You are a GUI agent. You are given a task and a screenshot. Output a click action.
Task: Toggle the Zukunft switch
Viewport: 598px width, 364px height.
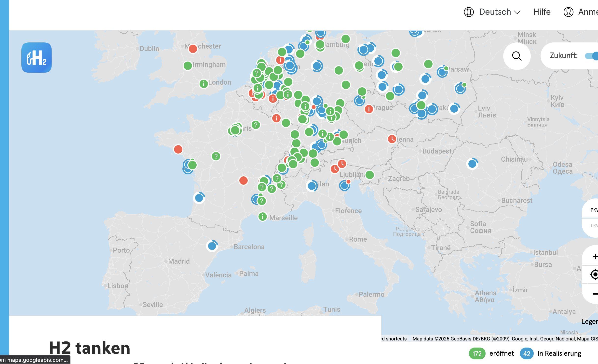tap(592, 56)
